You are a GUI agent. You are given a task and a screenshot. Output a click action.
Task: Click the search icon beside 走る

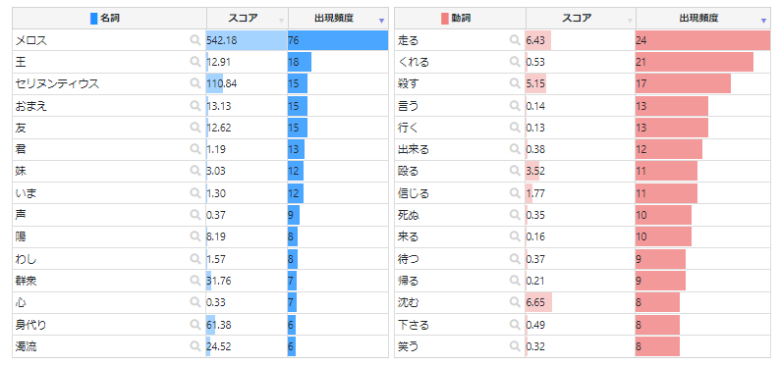click(514, 40)
